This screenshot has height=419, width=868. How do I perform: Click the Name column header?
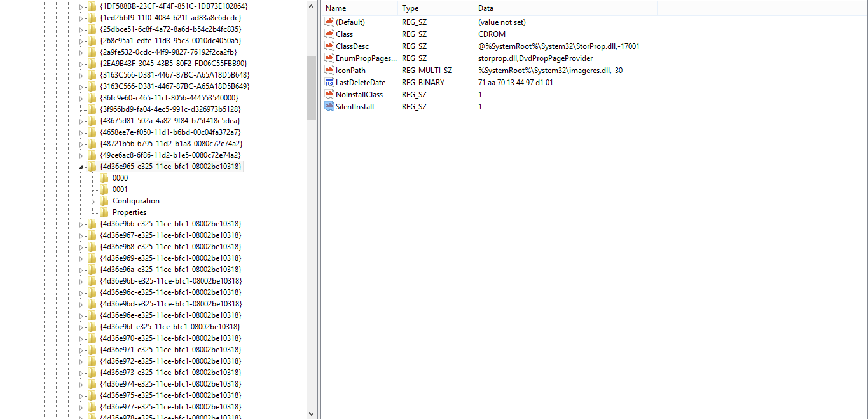point(359,8)
